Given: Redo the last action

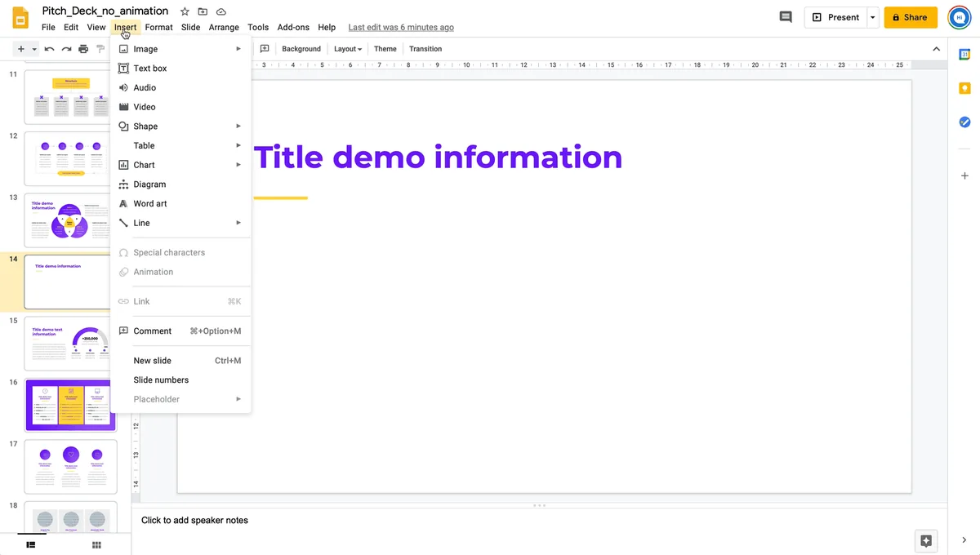Looking at the screenshot, I should [66, 49].
